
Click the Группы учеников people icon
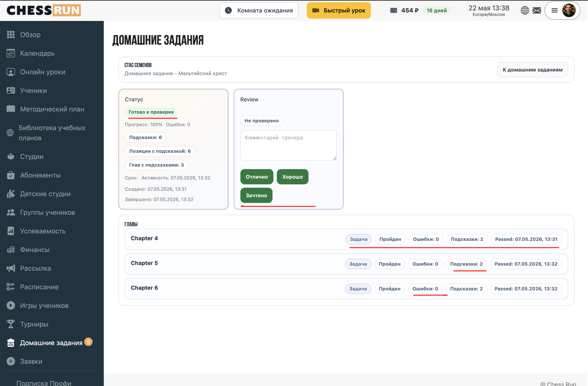[11, 212]
